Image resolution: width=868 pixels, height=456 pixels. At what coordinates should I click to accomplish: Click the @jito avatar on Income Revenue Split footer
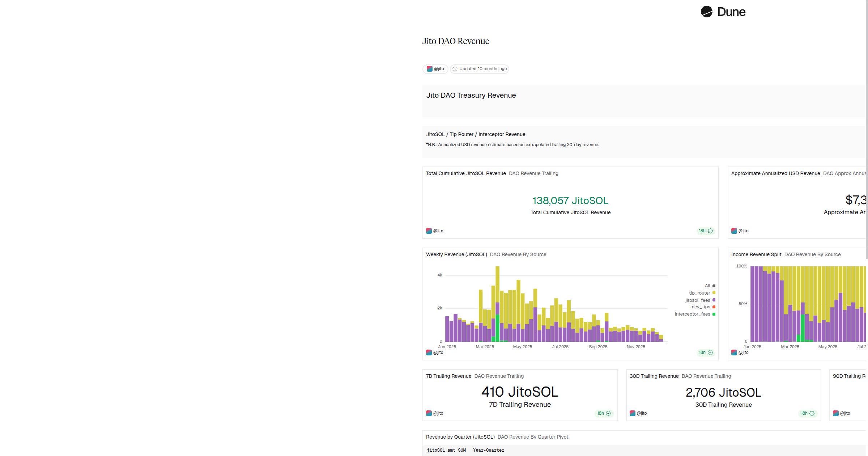pyautogui.click(x=734, y=352)
